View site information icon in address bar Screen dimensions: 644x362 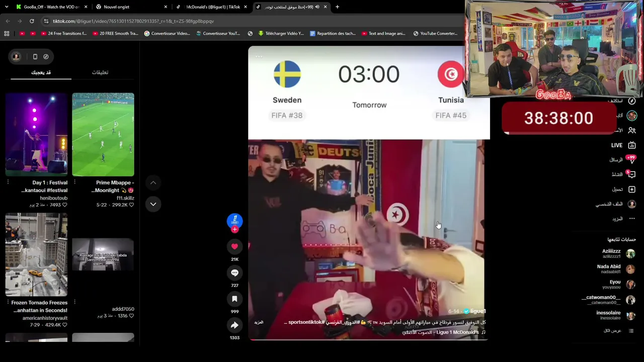[46, 21]
